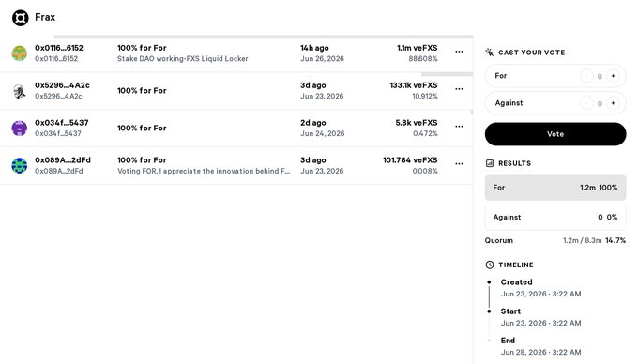
Task: Open more options for 0x034f...5437 vote
Action: click(459, 127)
